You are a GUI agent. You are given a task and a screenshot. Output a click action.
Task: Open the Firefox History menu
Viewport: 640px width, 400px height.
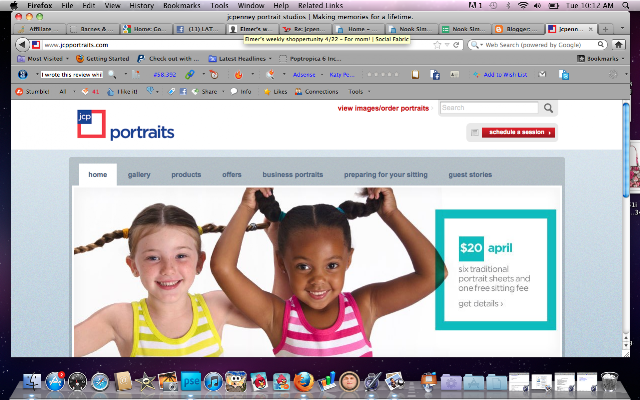point(141,5)
